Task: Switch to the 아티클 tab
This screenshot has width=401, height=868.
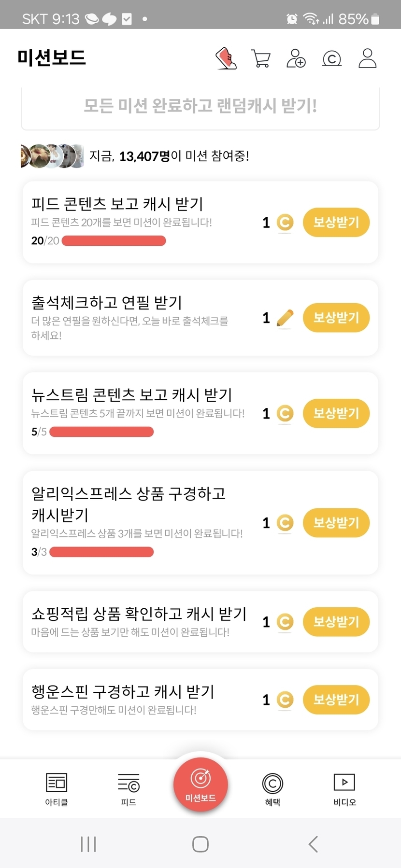Action: tap(57, 789)
